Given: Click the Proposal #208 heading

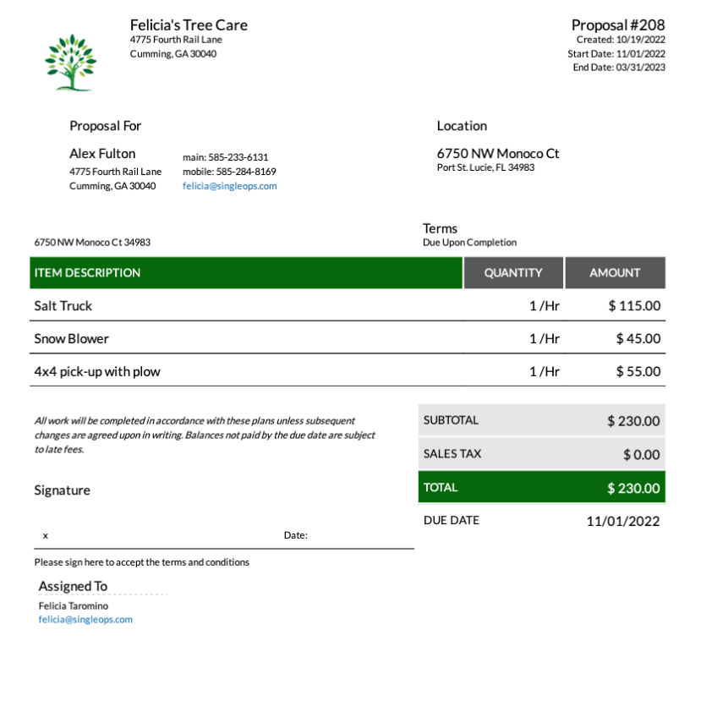Looking at the screenshot, I should point(618,25).
